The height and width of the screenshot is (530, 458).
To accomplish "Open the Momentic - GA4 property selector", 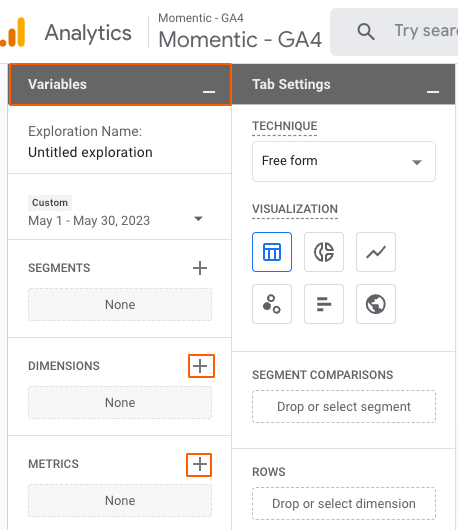I will pyautogui.click(x=240, y=32).
